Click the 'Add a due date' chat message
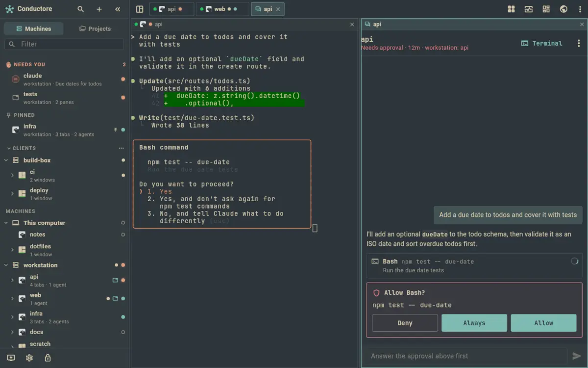The image size is (588, 368). click(508, 214)
